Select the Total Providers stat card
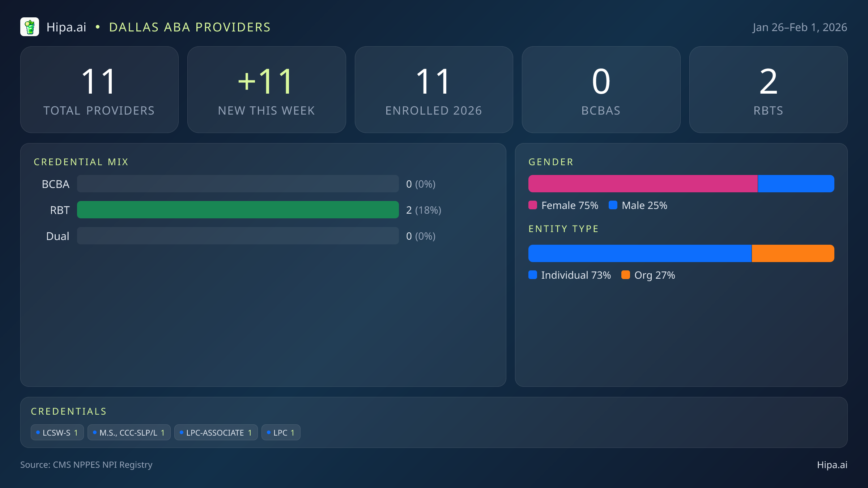Image resolution: width=868 pixels, height=488 pixels. click(99, 89)
